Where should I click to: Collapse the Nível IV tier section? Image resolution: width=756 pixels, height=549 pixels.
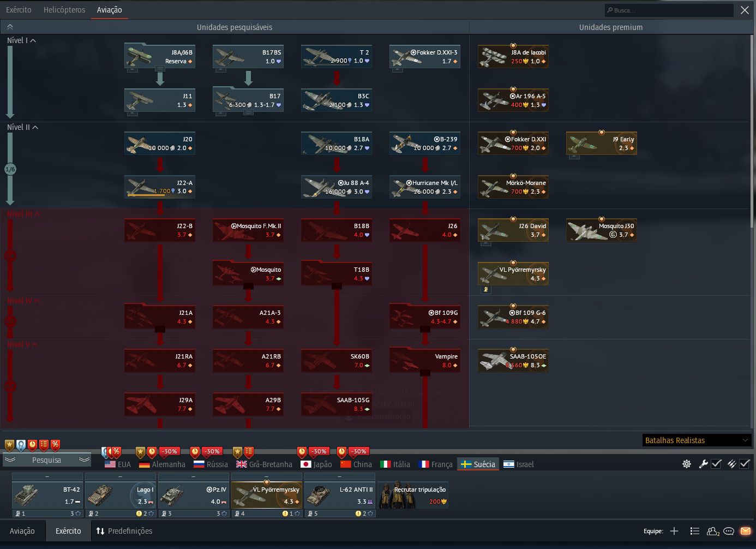tap(23, 301)
